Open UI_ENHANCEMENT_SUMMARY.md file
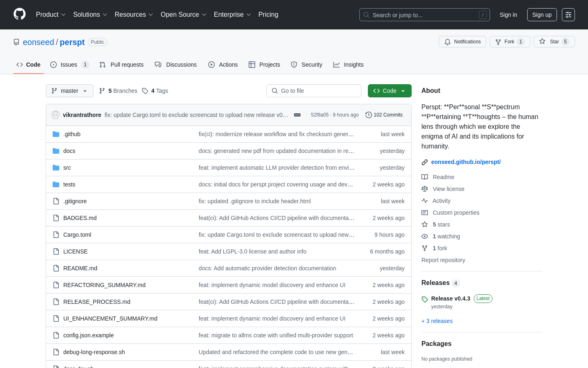Image resolution: width=588 pixels, height=368 pixels. tap(110, 319)
